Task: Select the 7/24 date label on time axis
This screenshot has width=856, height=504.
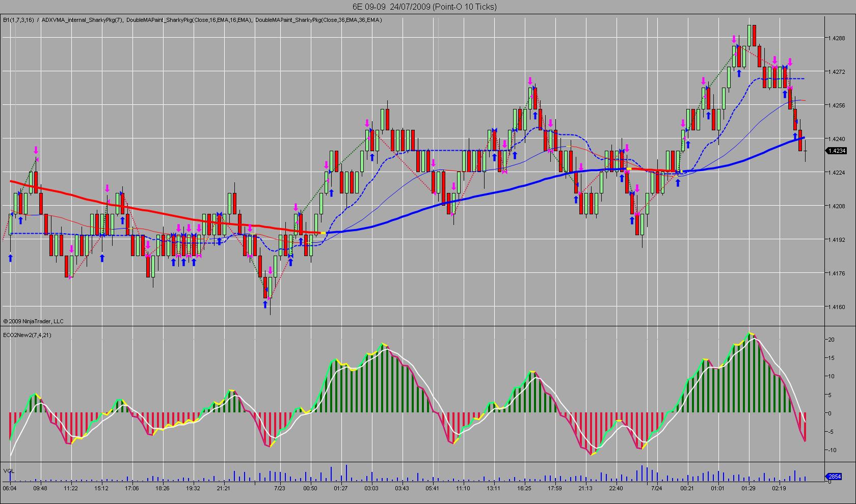Action: pyautogui.click(x=657, y=488)
